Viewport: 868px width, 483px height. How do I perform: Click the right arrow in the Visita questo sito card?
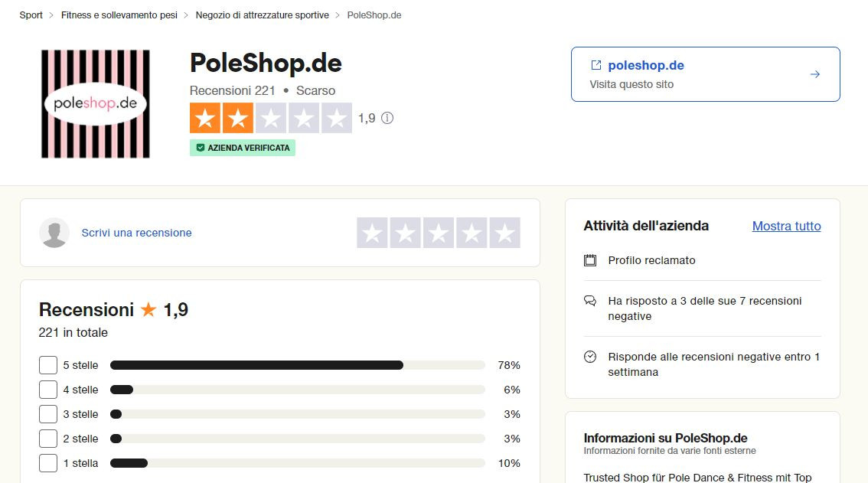coord(814,73)
